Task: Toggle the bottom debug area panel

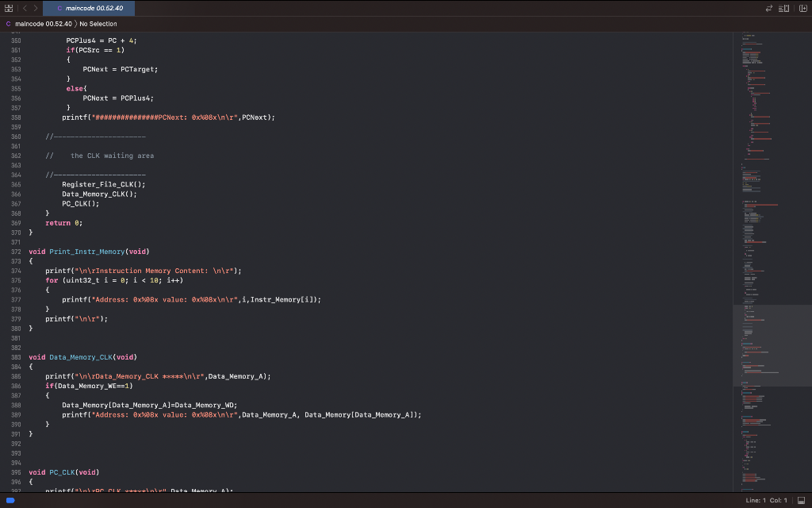Action: point(801,500)
